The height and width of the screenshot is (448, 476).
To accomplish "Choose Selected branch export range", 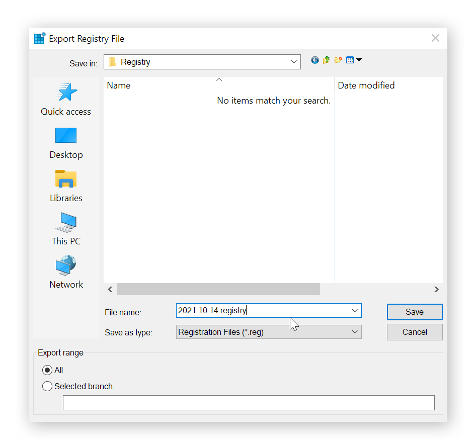I will point(47,386).
